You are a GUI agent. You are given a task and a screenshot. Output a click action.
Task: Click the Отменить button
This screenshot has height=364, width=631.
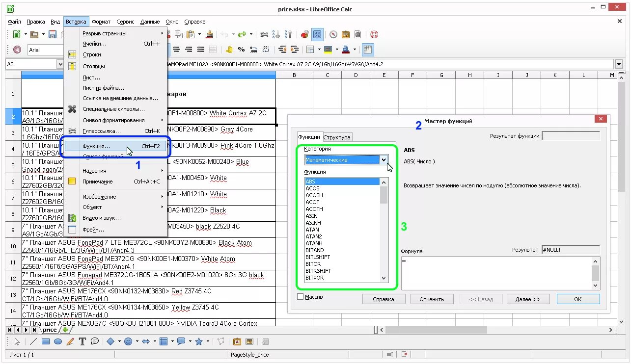[432, 299]
